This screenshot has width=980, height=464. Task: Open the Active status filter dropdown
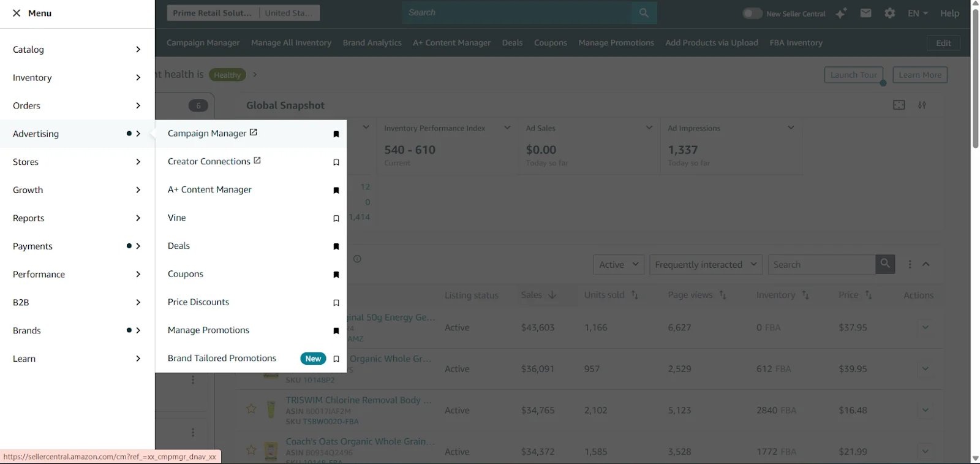(x=619, y=265)
